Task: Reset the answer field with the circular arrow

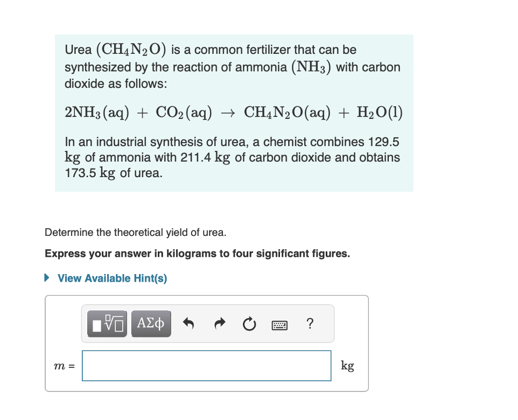Action: [249, 324]
